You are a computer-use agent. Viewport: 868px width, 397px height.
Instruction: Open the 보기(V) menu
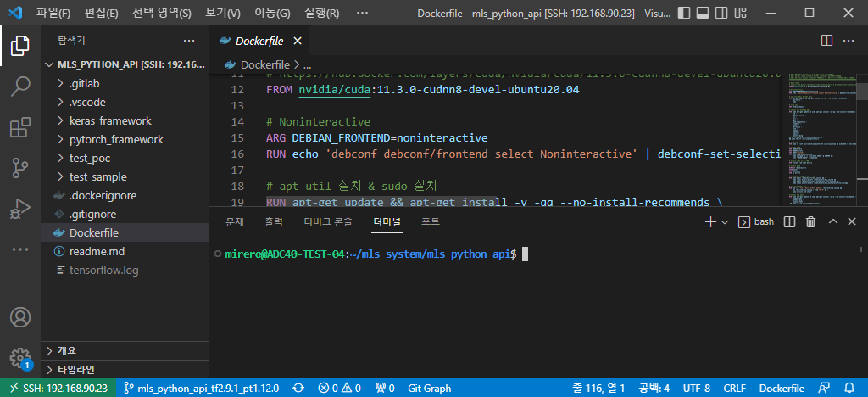223,12
